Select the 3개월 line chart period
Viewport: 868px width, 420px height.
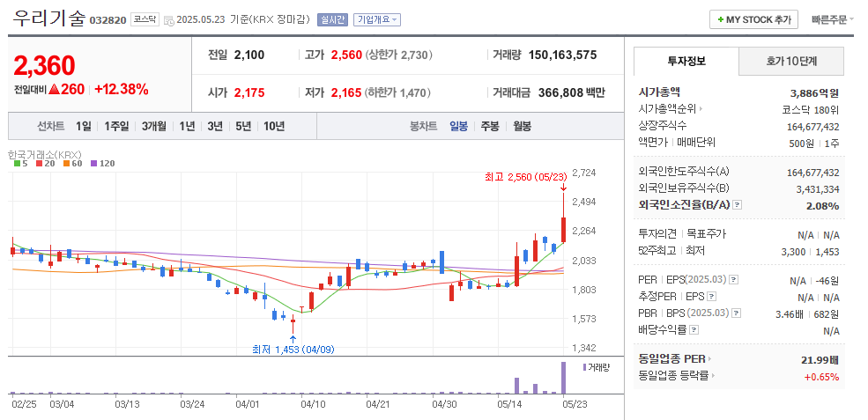coord(153,126)
